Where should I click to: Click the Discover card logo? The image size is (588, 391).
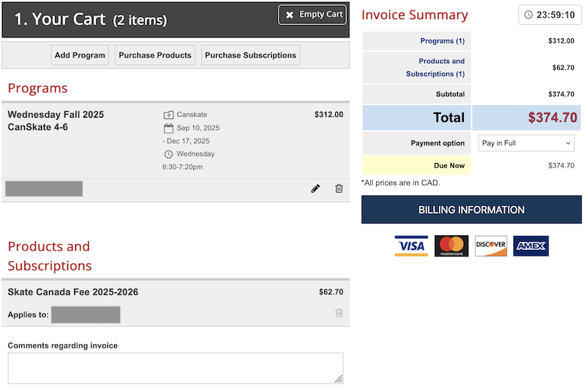pos(491,246)
